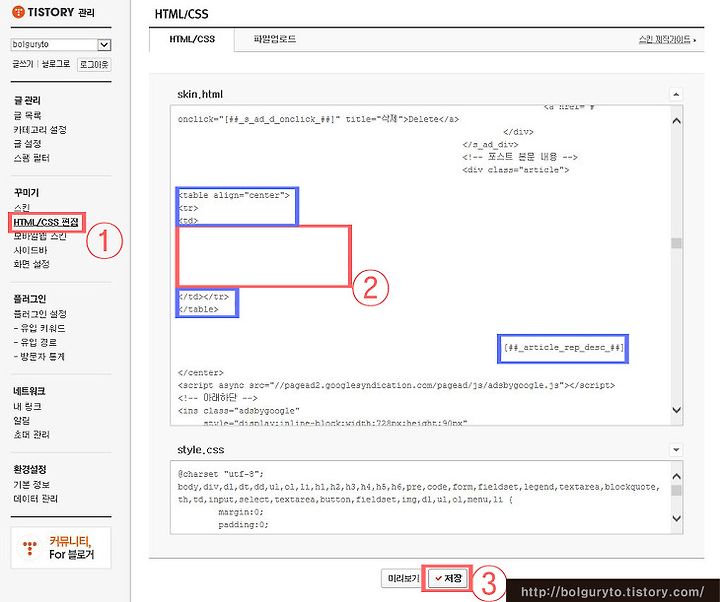Image resolution: width=720 pixels, height=602 pixels.
Task: Open 화면 설정 in sidebar
Action: 31,264
